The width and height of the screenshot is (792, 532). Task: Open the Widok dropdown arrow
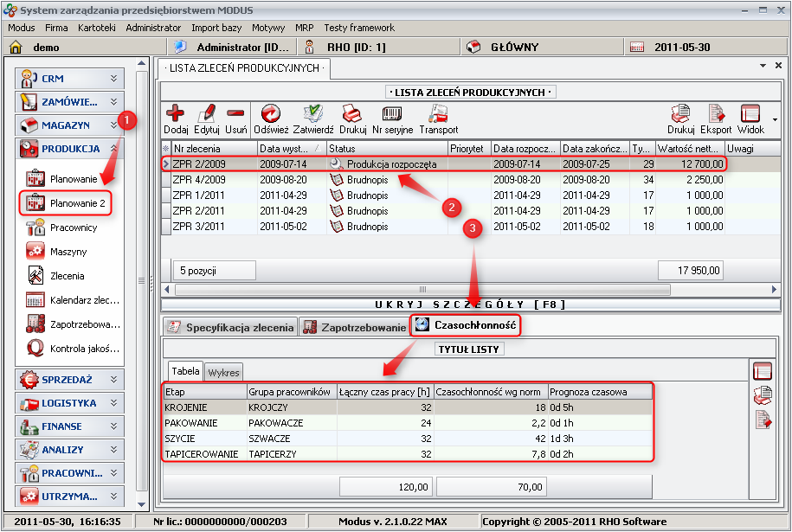tap(775, 119)
